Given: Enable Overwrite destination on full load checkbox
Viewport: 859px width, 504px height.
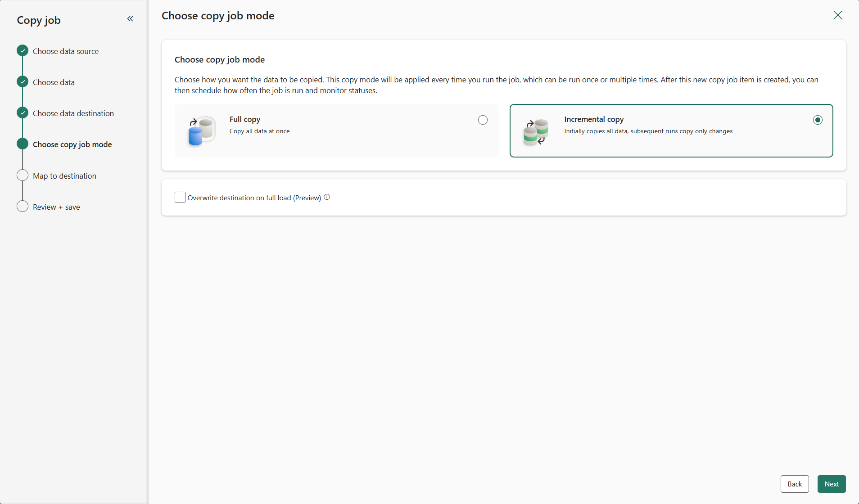Looking at the screenshot, I should tap(180, 197).
